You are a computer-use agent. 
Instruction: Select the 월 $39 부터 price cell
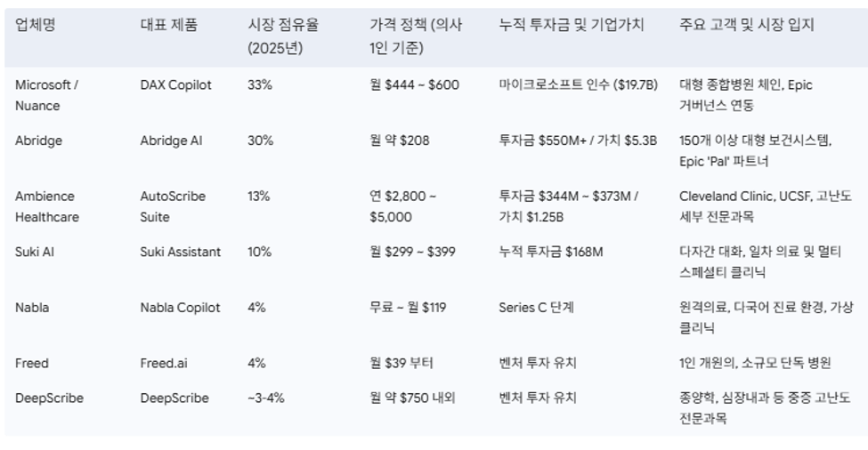[x=402, y=364]
